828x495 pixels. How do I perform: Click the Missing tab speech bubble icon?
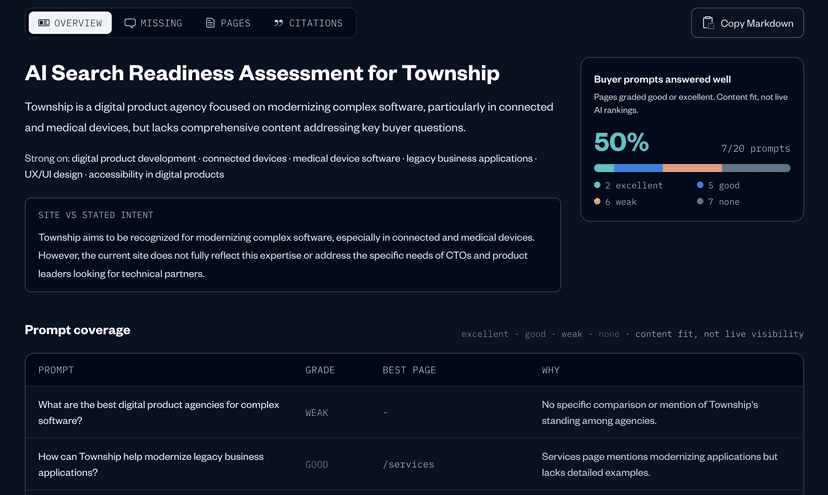pyautogui.click(x=130, y=23)
